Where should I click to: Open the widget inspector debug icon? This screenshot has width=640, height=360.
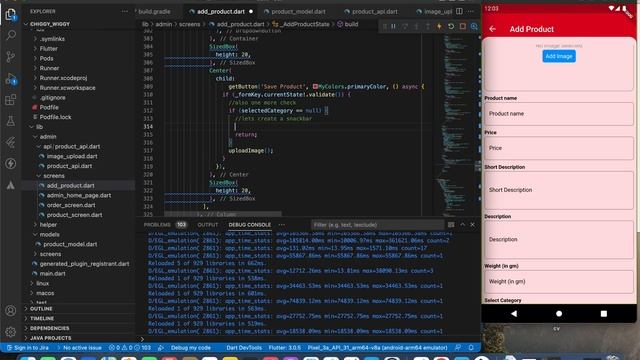[474, 26]
